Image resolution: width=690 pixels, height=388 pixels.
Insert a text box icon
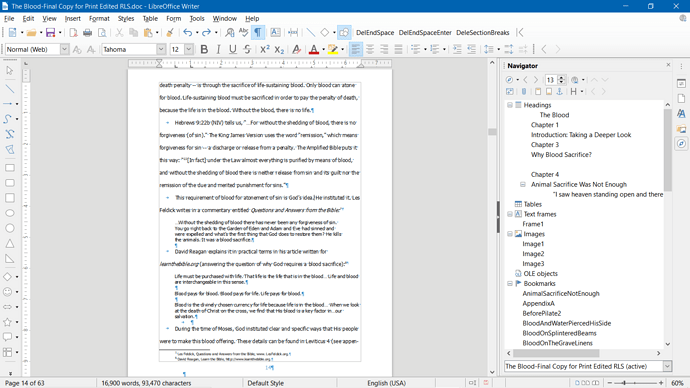click(275, 33)
